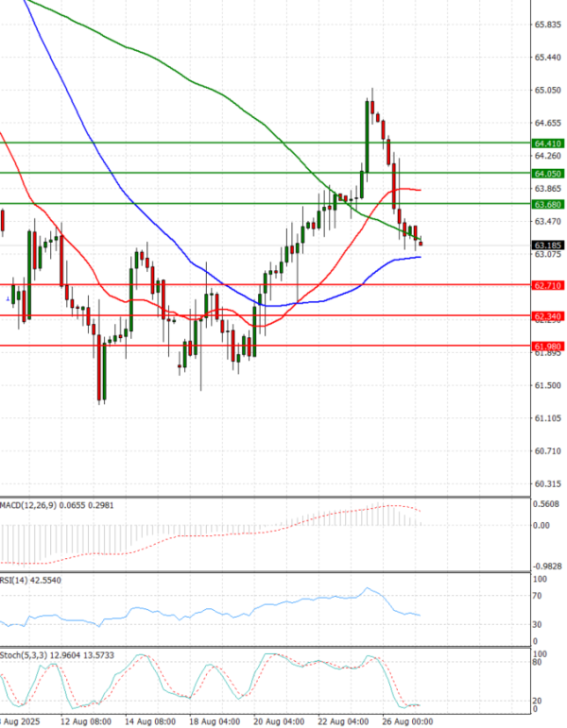567x728 pixels.
Task: Click the 63.075 price axis value
Action: tap(548, 254)
